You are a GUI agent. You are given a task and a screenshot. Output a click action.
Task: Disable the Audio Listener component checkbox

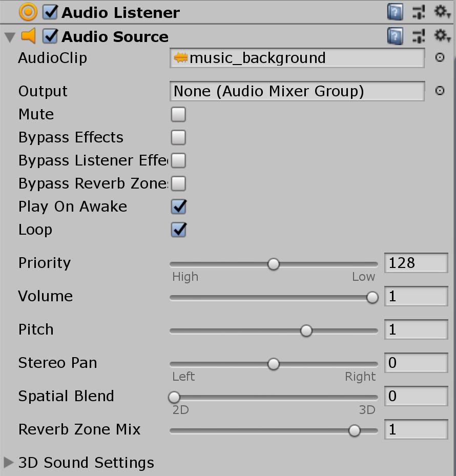point(50,12)
